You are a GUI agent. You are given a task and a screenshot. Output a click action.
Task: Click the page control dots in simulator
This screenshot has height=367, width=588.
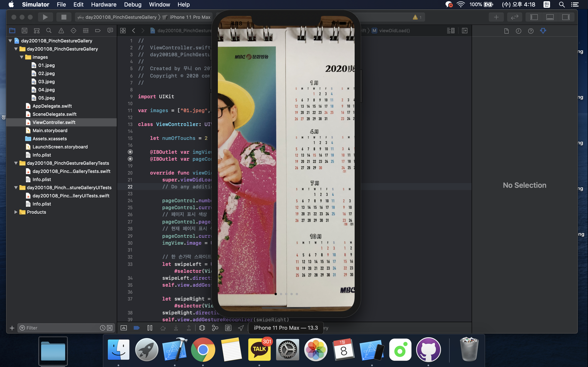pyautogui.click(x=286, y=294)
